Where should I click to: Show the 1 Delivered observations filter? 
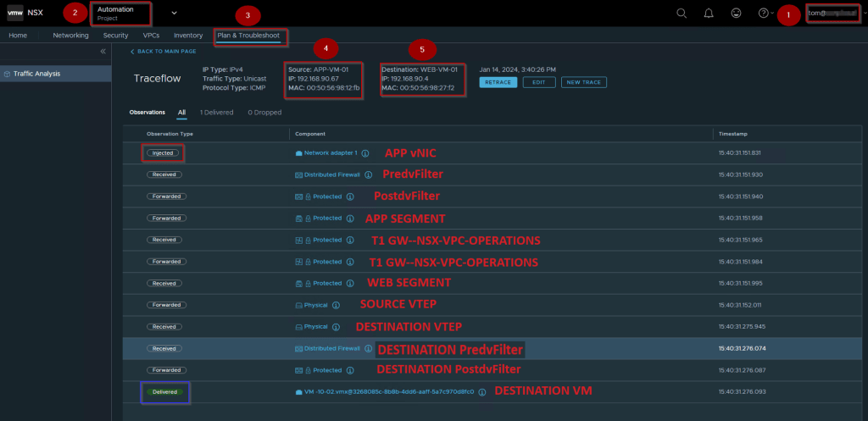click(217, 112)
